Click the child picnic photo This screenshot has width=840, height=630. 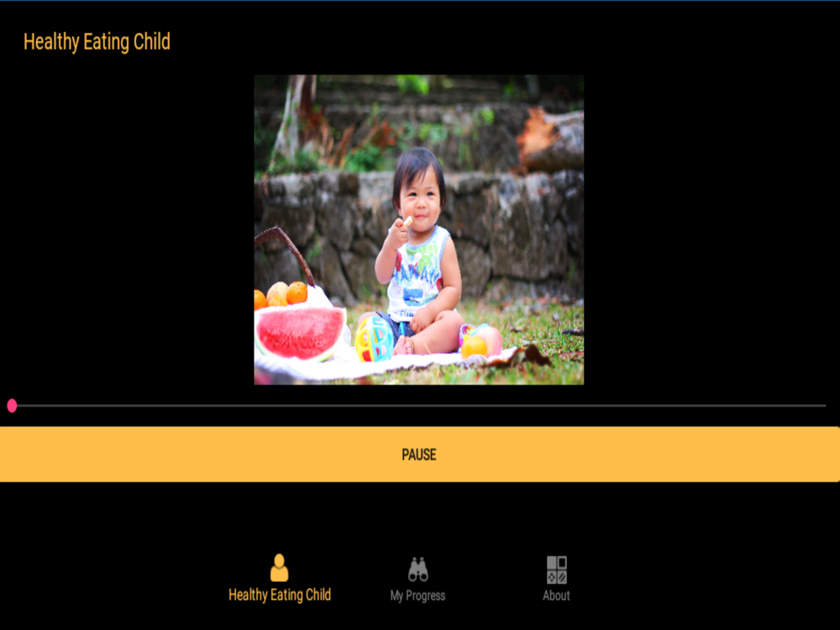click(x=419, y=230)
